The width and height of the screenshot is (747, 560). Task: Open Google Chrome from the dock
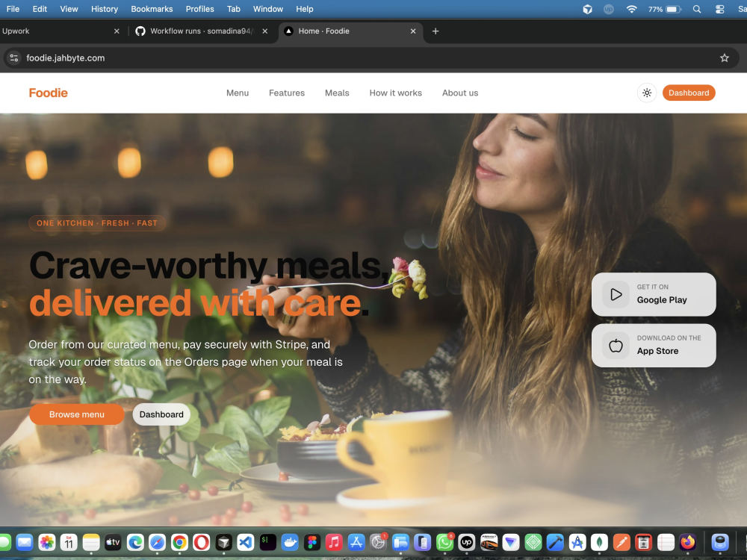coord(179,542)
